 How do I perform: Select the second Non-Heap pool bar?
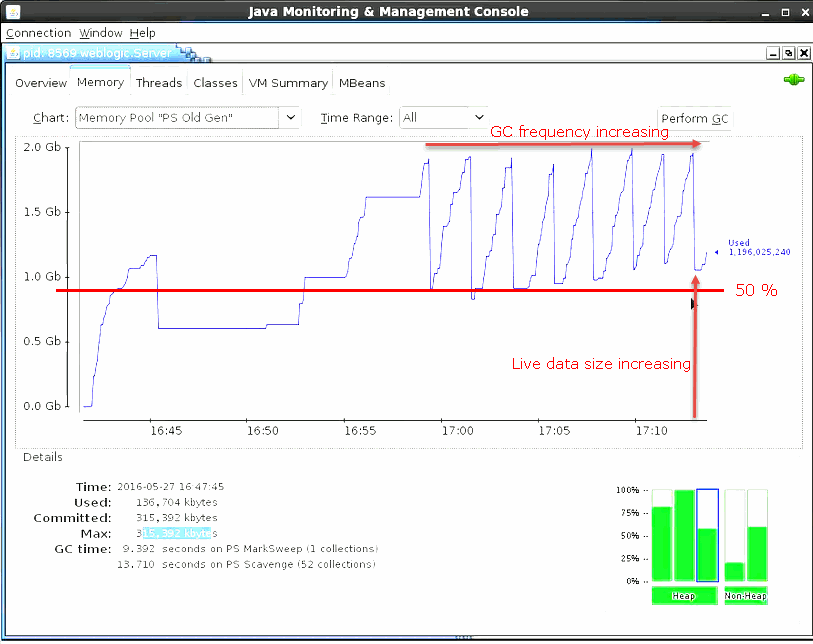click(758, 535)
